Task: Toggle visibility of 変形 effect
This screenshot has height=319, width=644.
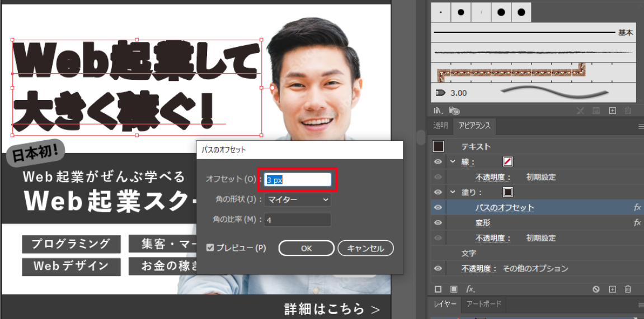Action: (x=438, y=223)
